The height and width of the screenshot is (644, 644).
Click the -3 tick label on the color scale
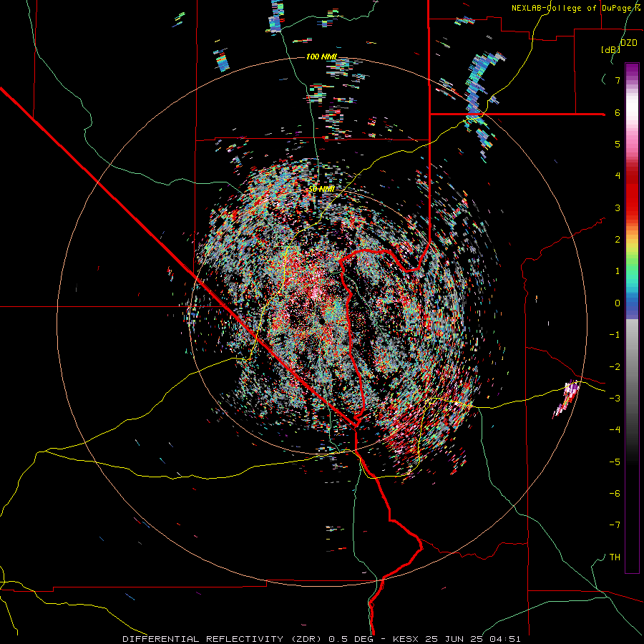(x=615, y=399)
